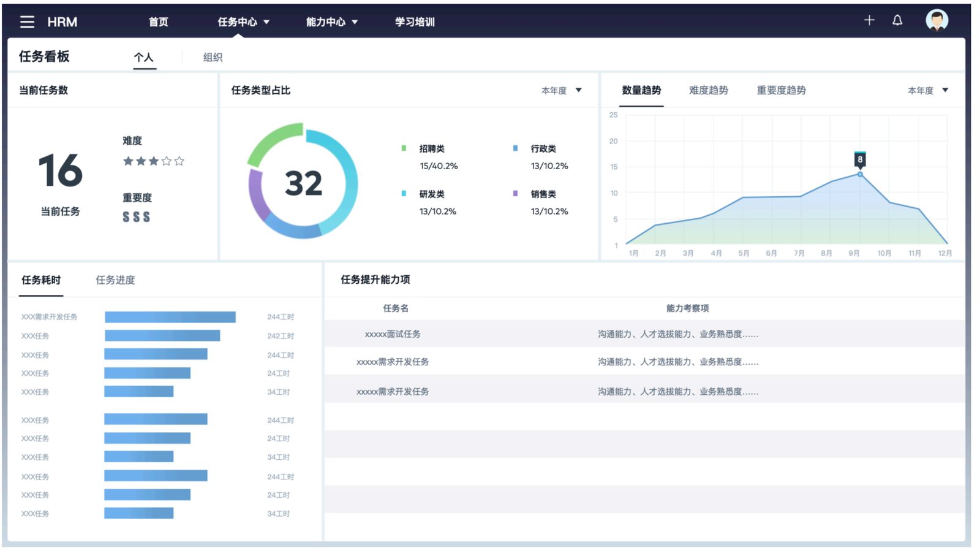The height and width of the screenshot is (556, 980).
Task: Click the 15/40.2% value under 招聘类
Action: click(439, 166)
